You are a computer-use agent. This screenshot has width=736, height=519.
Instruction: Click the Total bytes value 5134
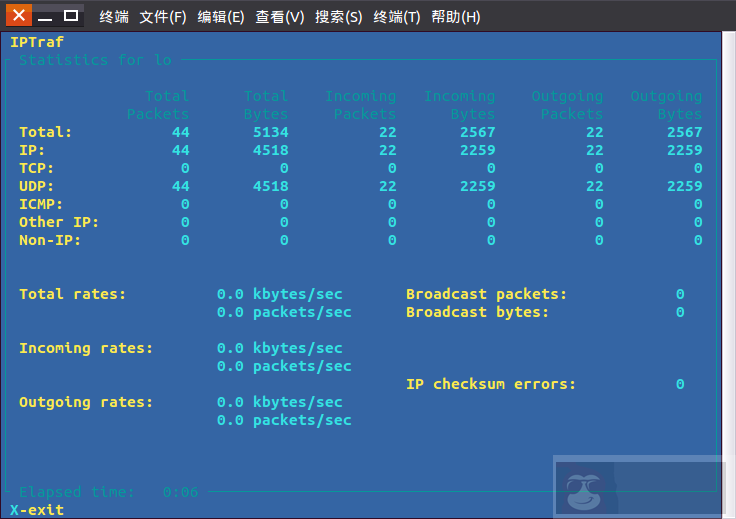[x=271, y=132]
